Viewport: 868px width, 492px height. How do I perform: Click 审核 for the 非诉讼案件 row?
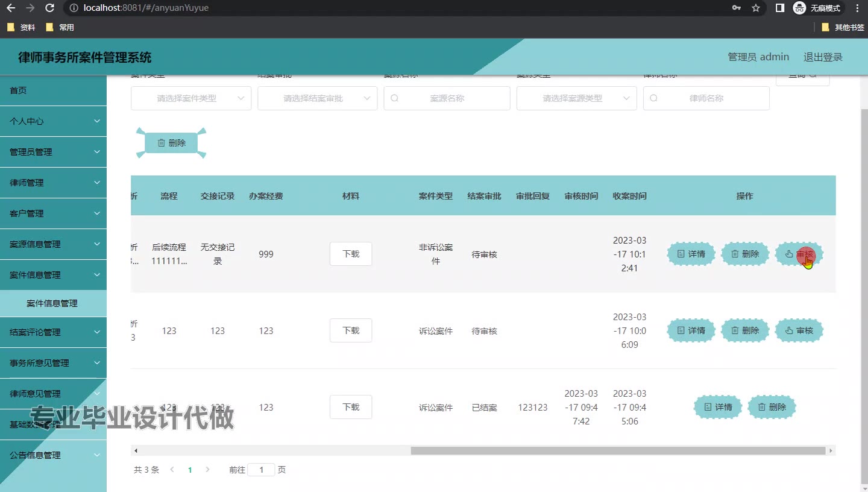pos(799,254)
